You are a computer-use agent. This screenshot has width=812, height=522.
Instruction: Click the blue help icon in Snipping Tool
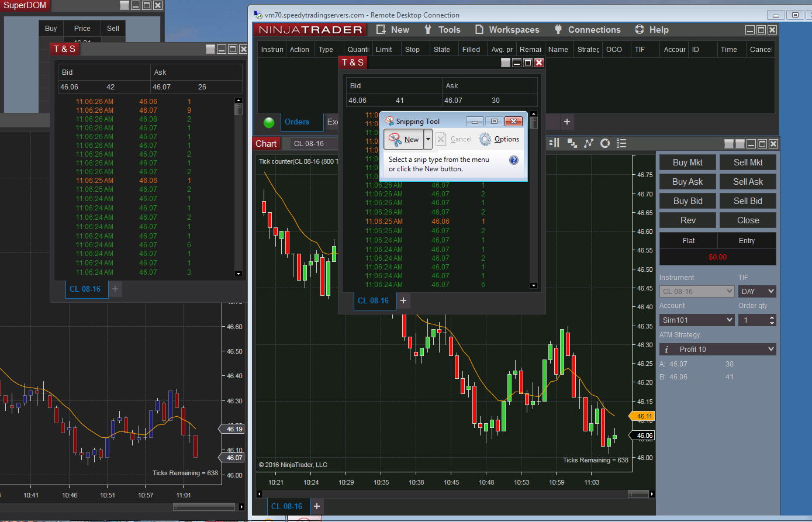pos(514,160)
